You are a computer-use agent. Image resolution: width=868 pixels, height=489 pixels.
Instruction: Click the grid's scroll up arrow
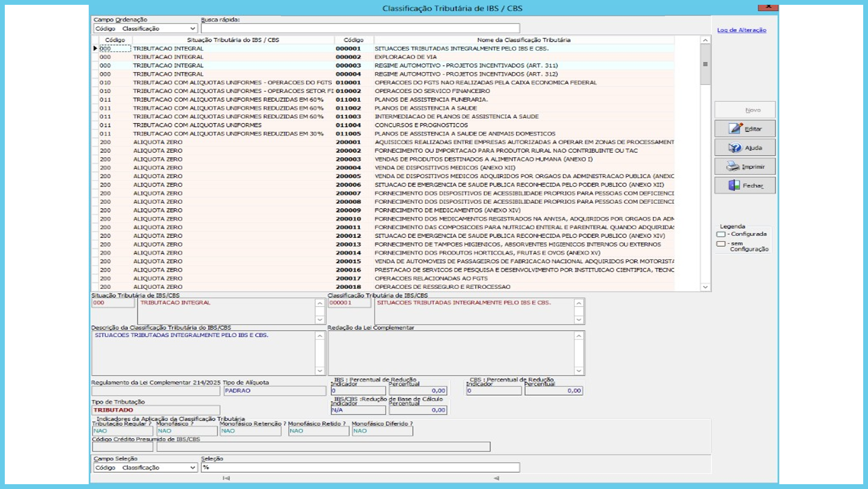click(705, 40)
